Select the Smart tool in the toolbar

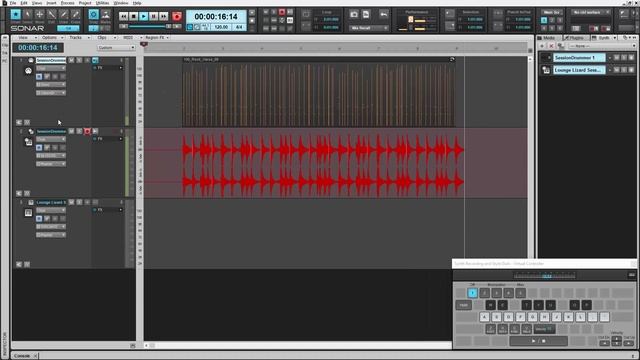click(16, 15)
